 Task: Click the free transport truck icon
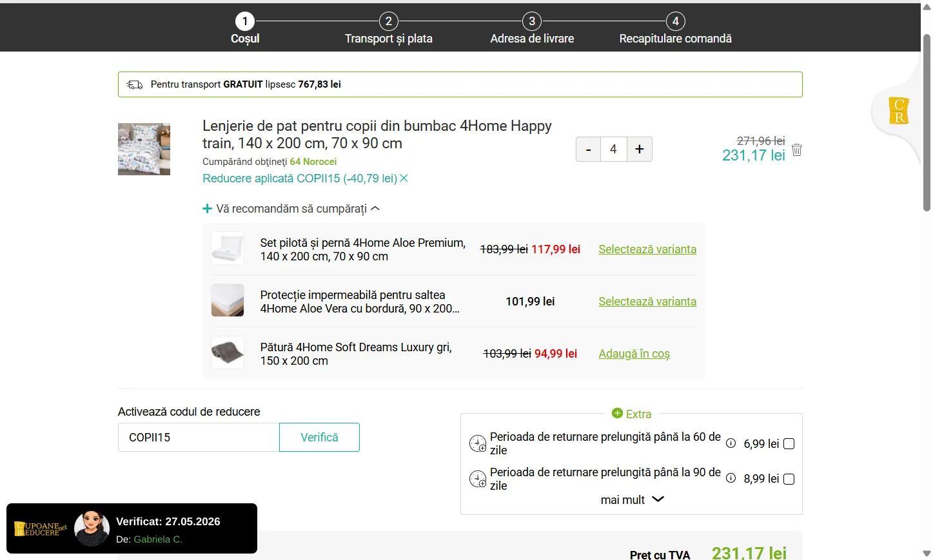click(135, 84)
